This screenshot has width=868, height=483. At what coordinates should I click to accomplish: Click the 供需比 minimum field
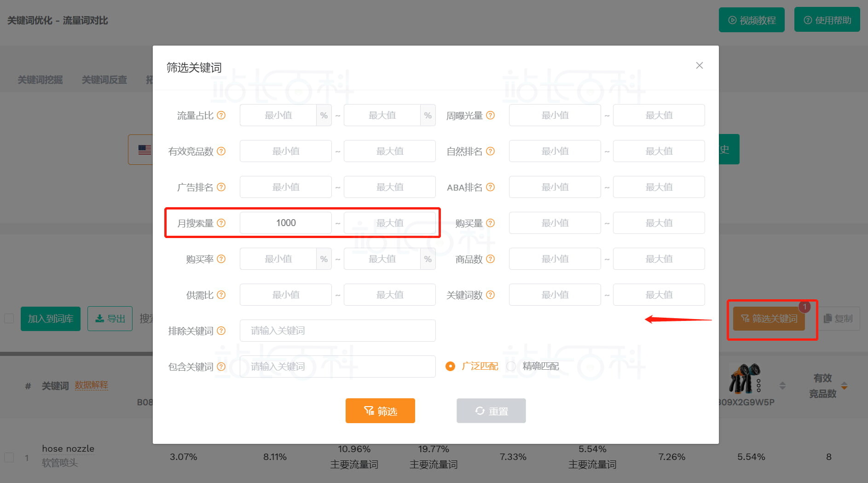coord(286,295)
